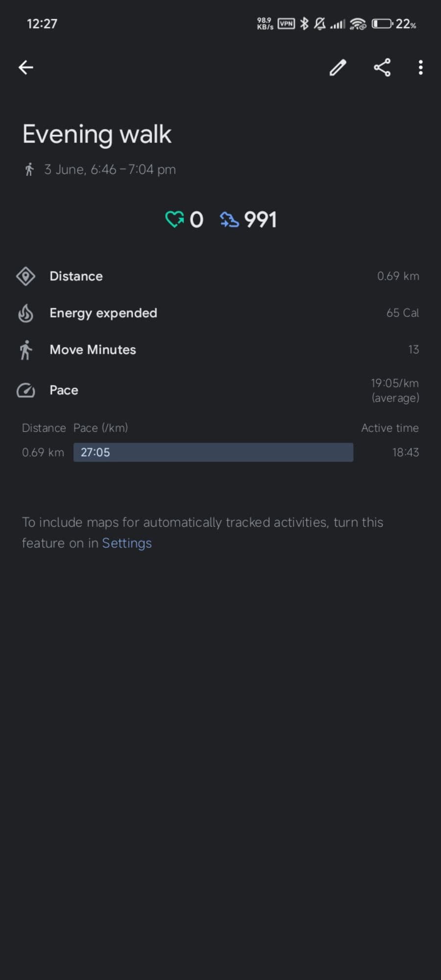Open the three-dot overflow menu
This screenshot has width=441, height=980.
[420, 68]
